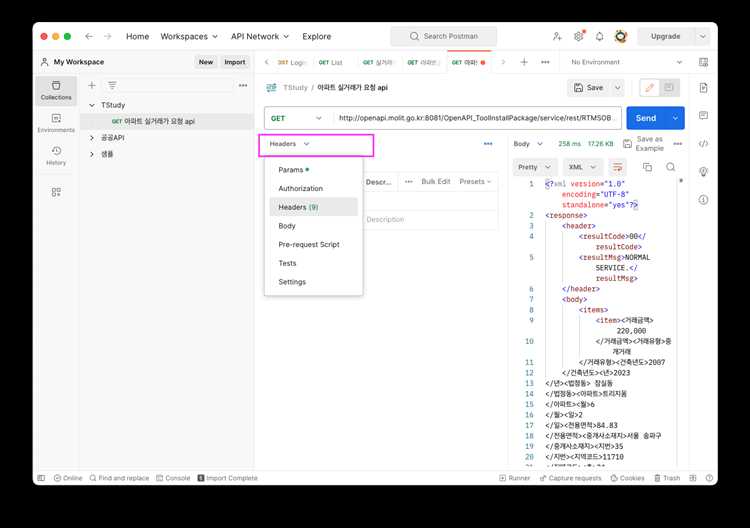Click the comment mode icon beside pencil
750x528 pixels.
coord(669,88)
